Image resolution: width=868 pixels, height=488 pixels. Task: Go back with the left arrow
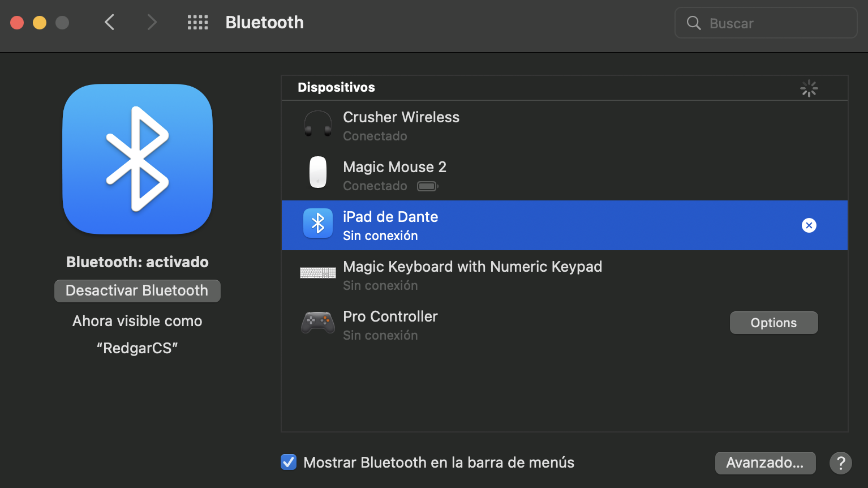[110, 23]
